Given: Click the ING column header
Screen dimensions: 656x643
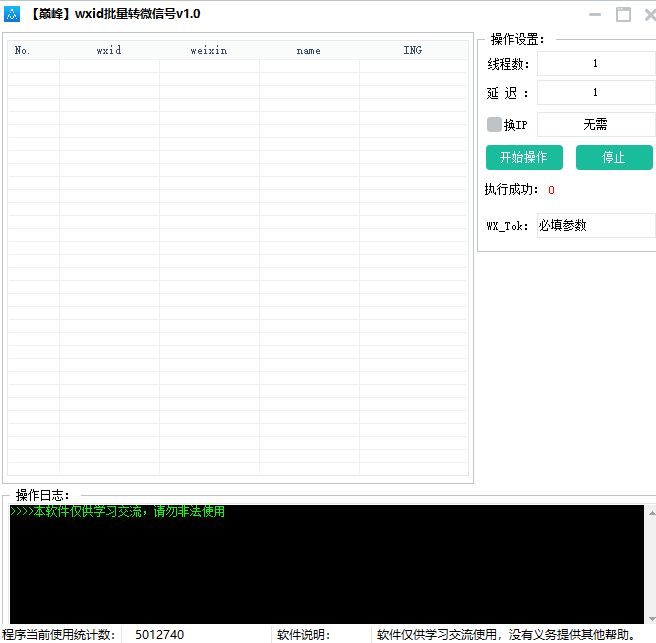Looking at the screenshot, I should pos(412,50).
